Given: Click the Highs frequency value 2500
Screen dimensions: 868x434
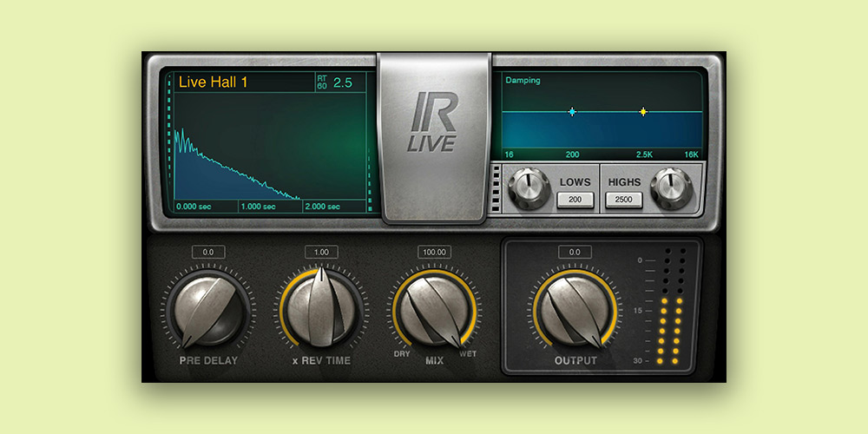Looking at the screenshot, I should click(624, 200).
